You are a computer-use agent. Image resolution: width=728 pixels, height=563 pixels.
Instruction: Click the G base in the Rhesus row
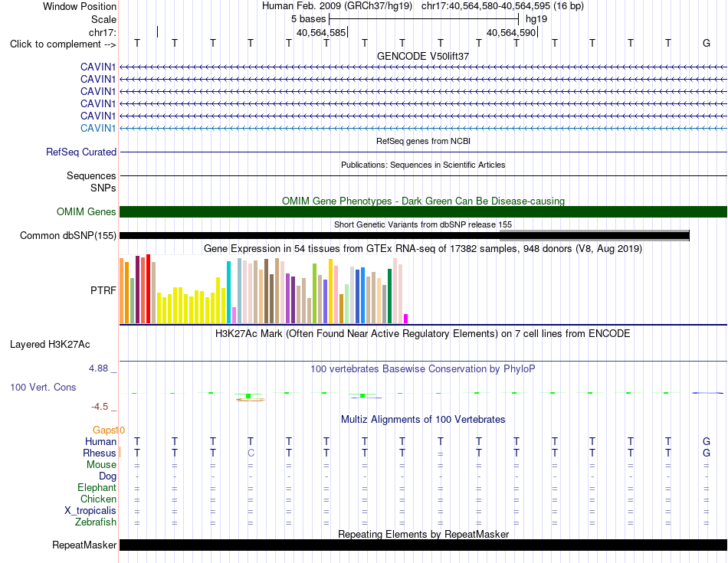[707, 453]
